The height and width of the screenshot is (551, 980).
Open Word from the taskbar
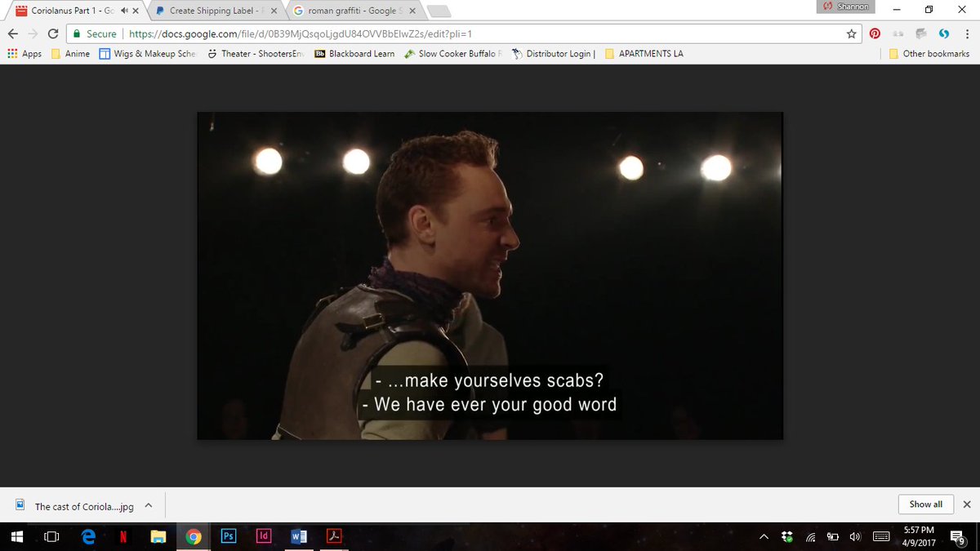[x=299, y=536]
